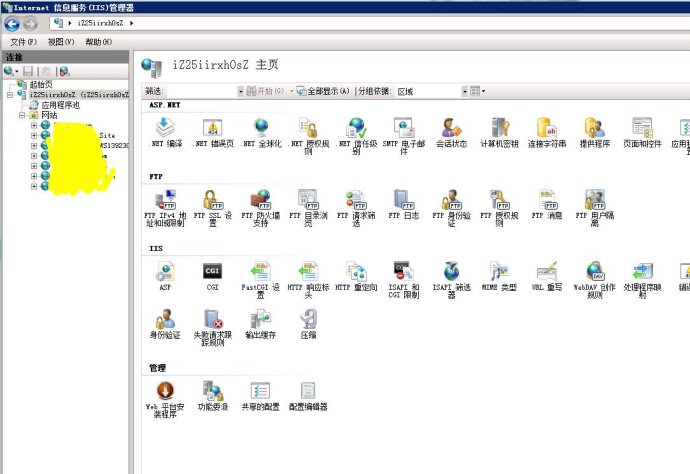Open 功能委派 icon

click(x=213, y=390)
